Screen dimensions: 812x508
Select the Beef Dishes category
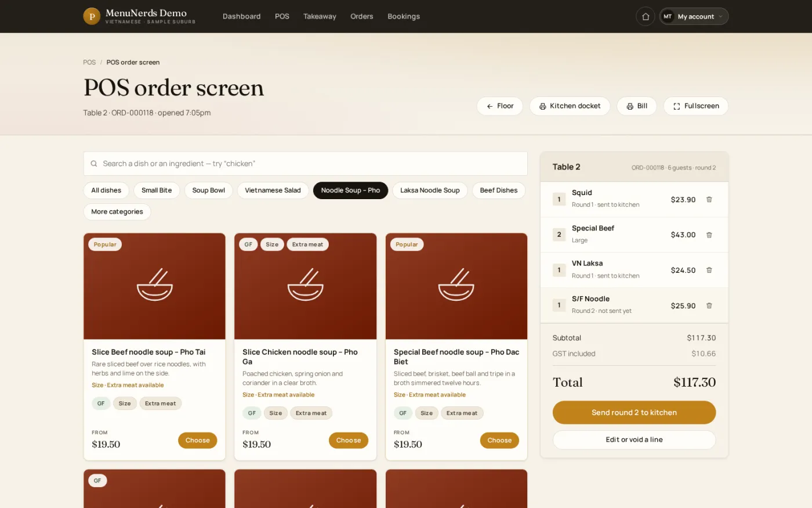[499, 190]
